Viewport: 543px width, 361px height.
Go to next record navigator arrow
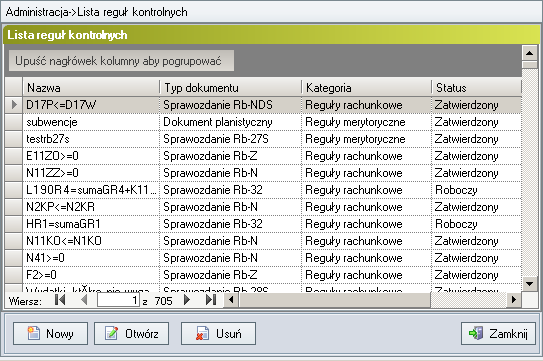(187, 300)
